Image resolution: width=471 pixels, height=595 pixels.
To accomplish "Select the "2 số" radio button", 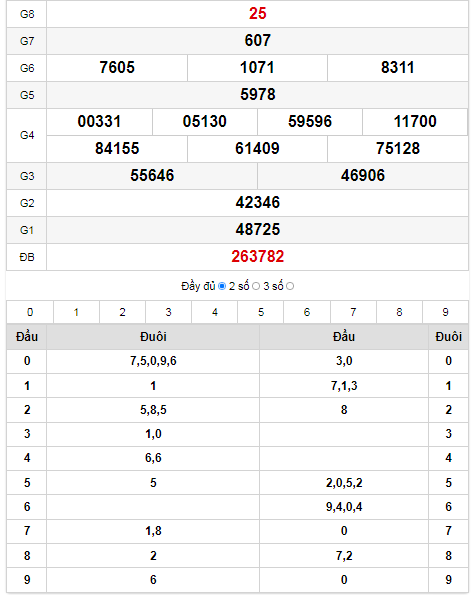I will (x=256, y=286).
